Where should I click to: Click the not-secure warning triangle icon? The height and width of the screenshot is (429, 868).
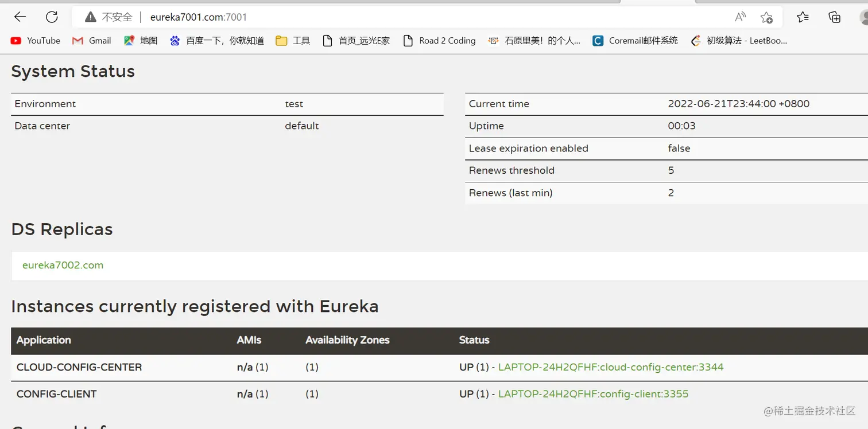point(90,17)
